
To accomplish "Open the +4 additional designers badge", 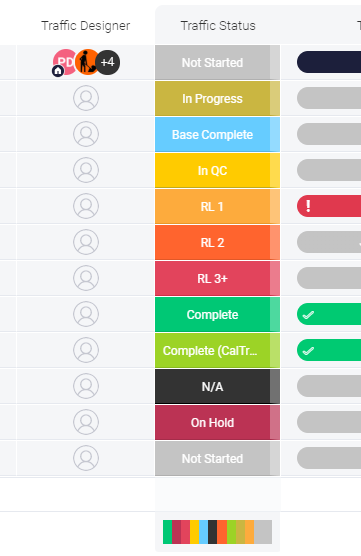I will coord(107,62).
